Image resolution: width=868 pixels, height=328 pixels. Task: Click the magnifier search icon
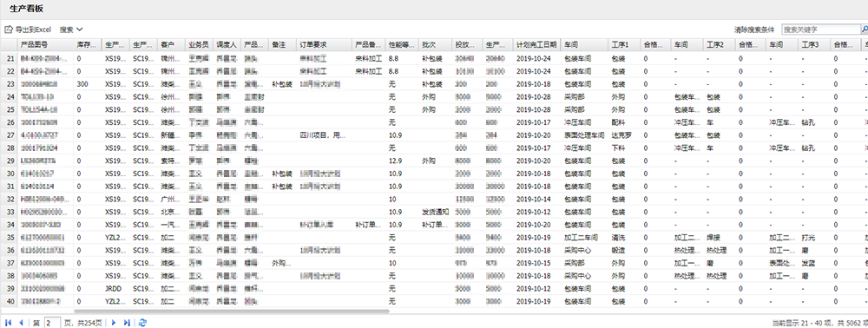click(x=865, y=30)
